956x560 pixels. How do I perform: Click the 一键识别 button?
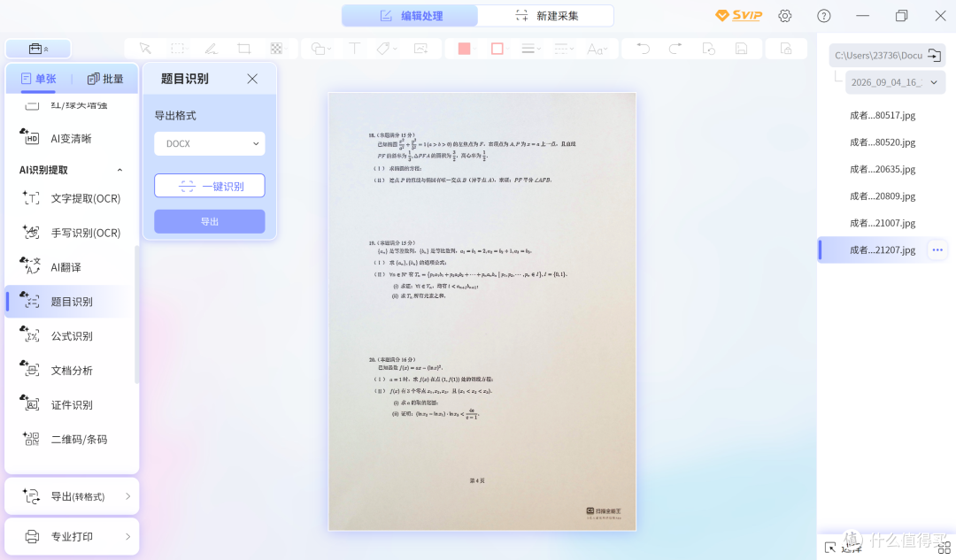(x=209, y=186)
